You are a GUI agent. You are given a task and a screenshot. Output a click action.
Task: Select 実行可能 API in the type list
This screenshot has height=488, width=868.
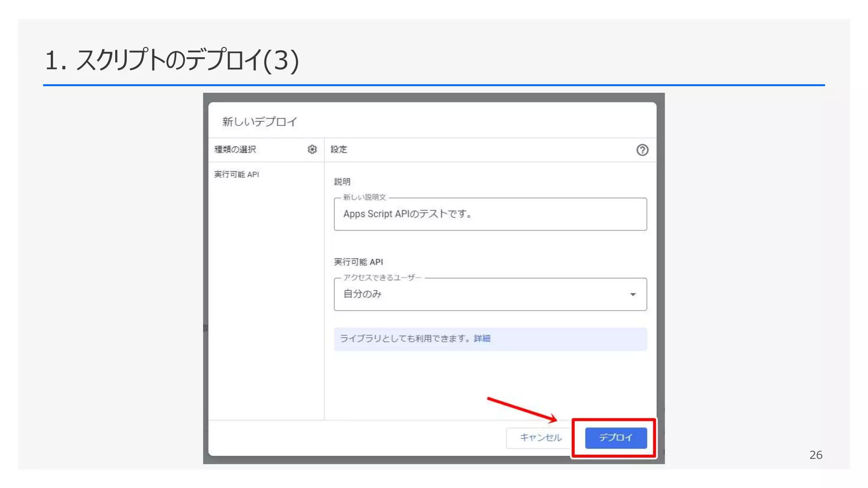tap(236, 175)
